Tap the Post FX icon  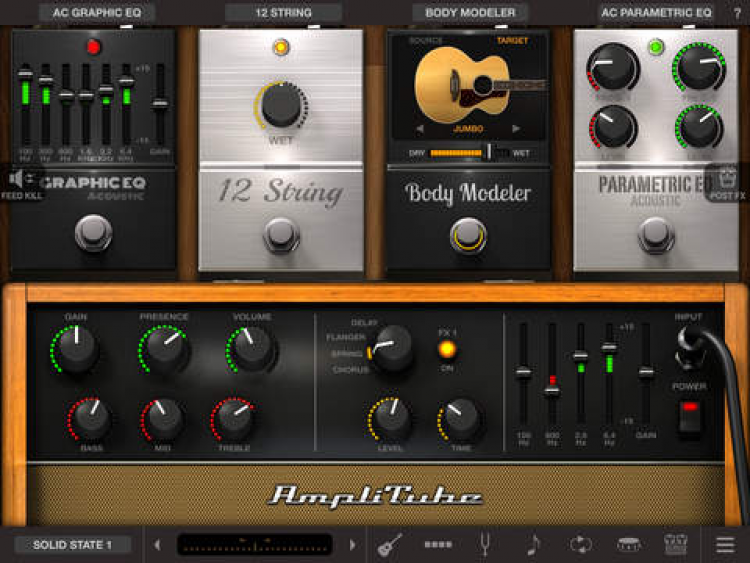click(727, 184)
